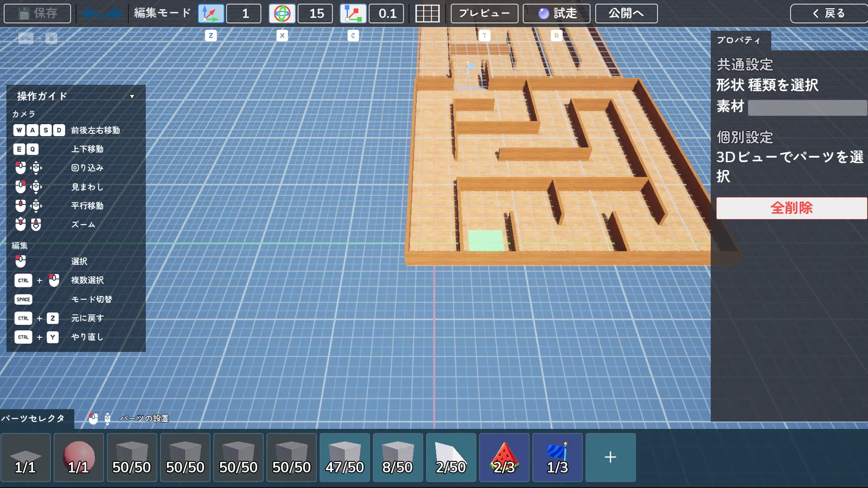Viewport: 868px width, 488px height.
Task: Click the 見まわし guide text
Action: coord(87,187)
